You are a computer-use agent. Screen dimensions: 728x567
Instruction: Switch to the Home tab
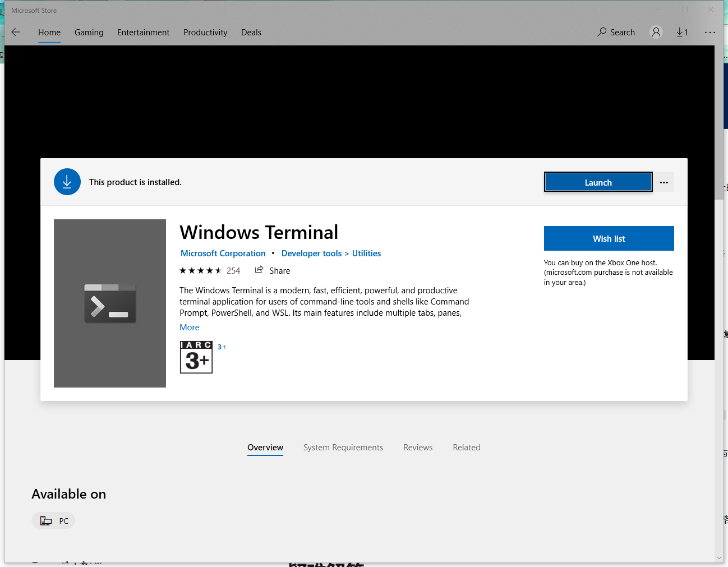[49, 33]
